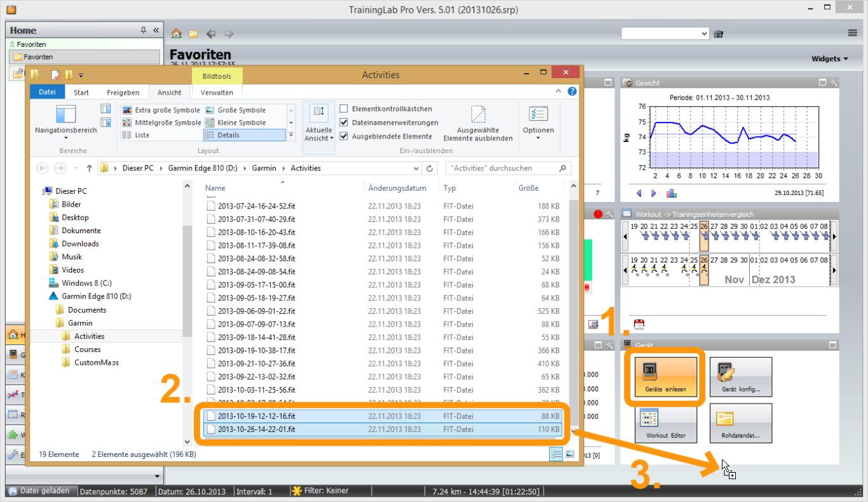
Task: Open the empty combo box in top toolbar
Action: pos(665,33)
